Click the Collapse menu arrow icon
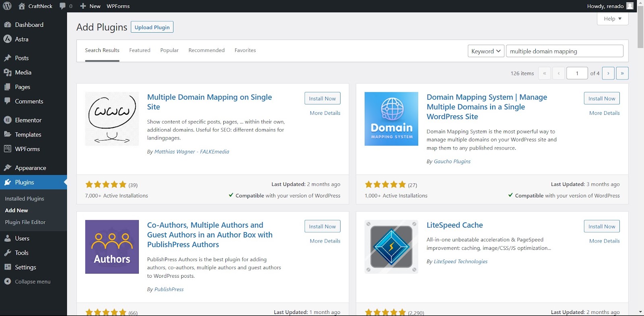The width and height of the screenshot is (644, 316). point(8,281)
